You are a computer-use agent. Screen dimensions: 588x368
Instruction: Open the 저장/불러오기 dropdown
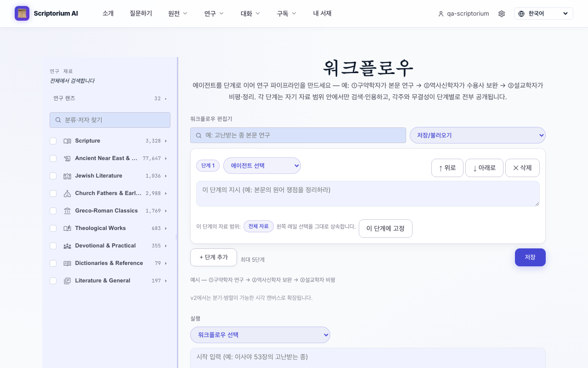pyautogui.click(x=478, y=135)
